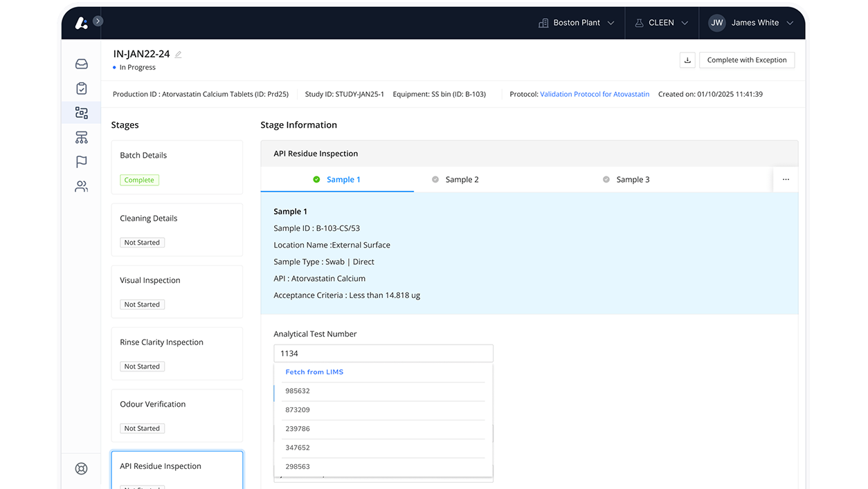Click the highlighted stages workflow icon

(x=81, y=113)
